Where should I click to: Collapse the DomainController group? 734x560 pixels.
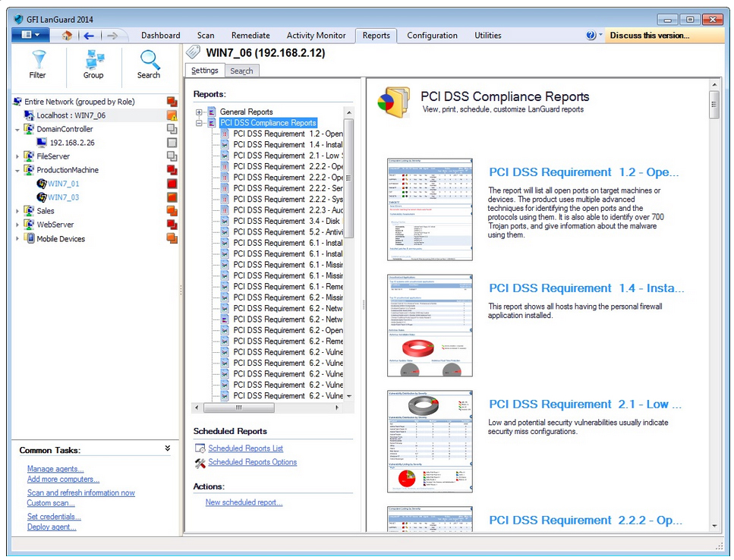tap(17, 130)
